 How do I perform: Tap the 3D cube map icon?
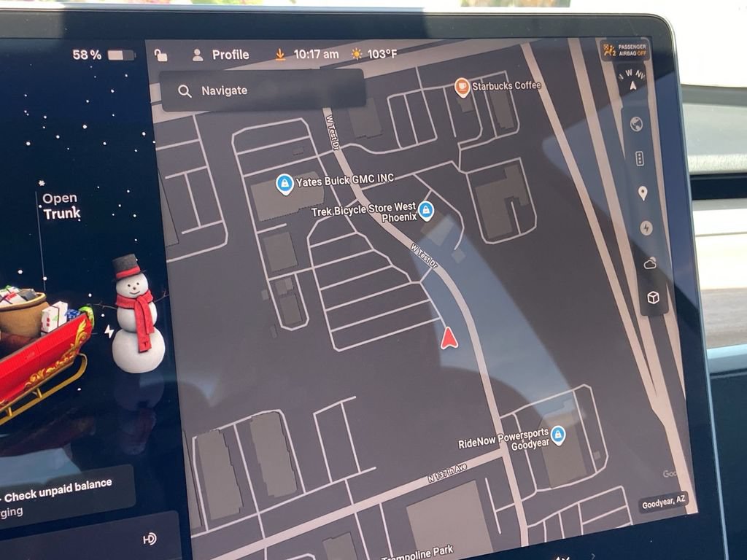coord(653,297)
